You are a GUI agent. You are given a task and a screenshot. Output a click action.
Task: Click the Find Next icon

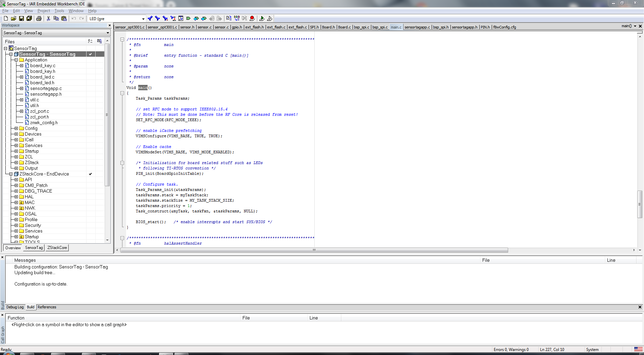158,18
